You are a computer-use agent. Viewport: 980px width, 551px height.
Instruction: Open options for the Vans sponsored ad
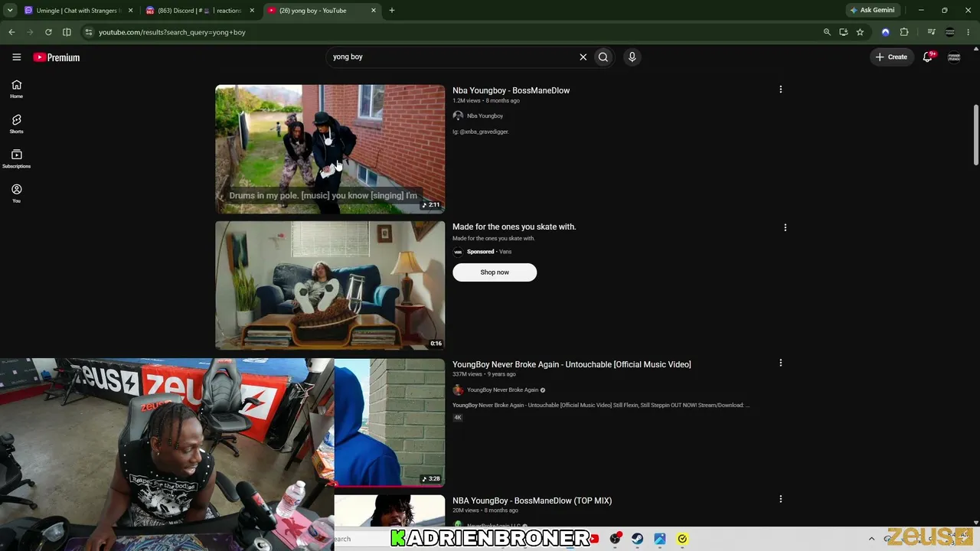pyautogui.click(x=785, y=227)
